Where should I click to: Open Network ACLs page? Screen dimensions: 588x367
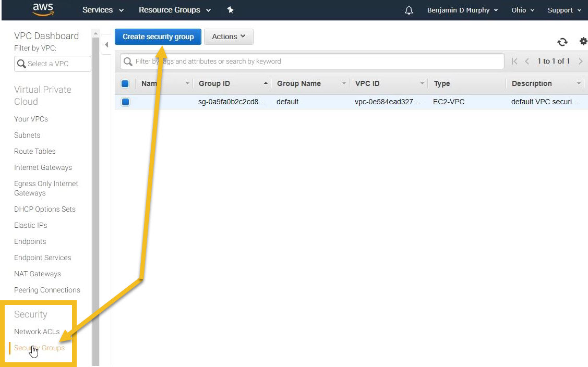[37, 332]
